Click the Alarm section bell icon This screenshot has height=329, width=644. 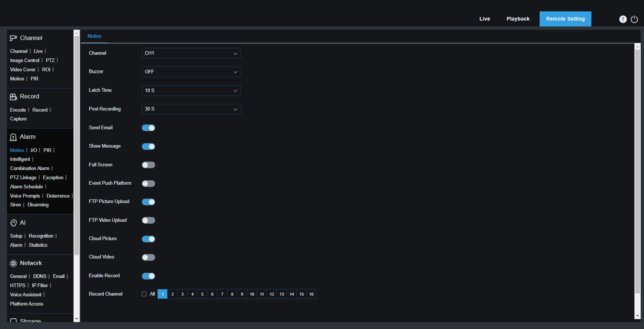[13, 137]
